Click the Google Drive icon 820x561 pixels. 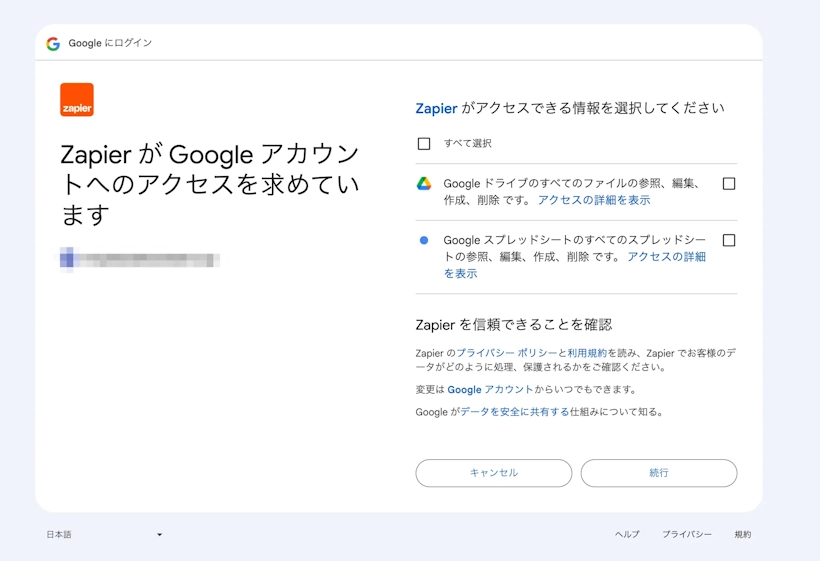click(424, 184)
